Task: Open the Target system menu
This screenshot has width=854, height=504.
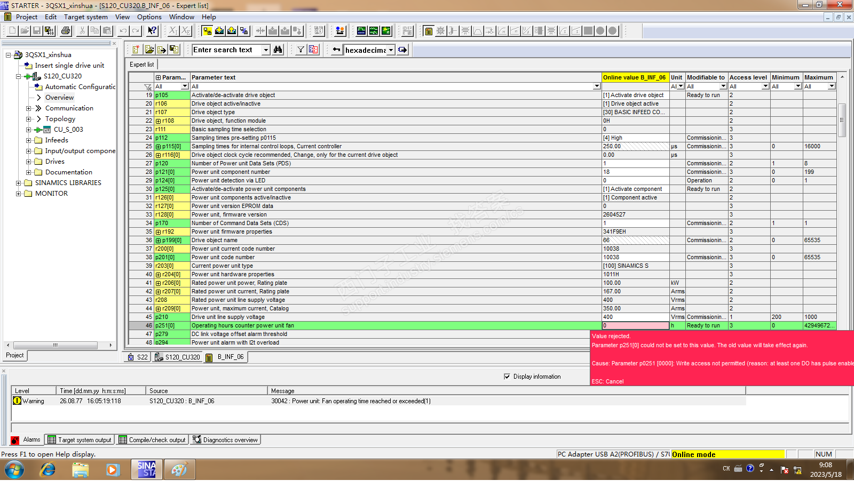Action: pyautogui.click(x=86, y=17)
